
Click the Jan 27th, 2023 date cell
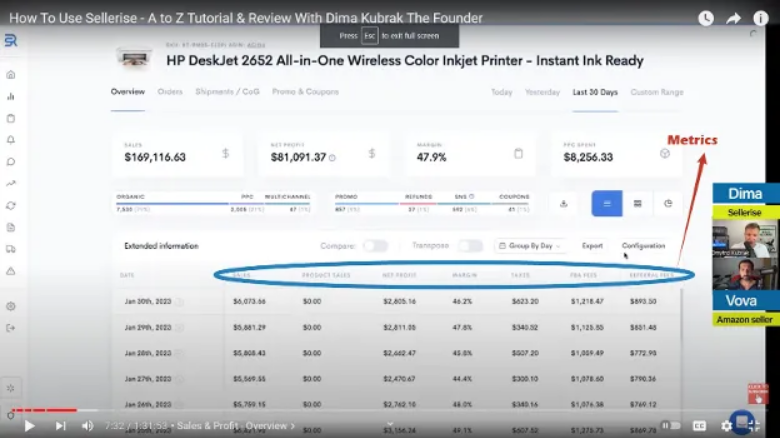[148, 379]
